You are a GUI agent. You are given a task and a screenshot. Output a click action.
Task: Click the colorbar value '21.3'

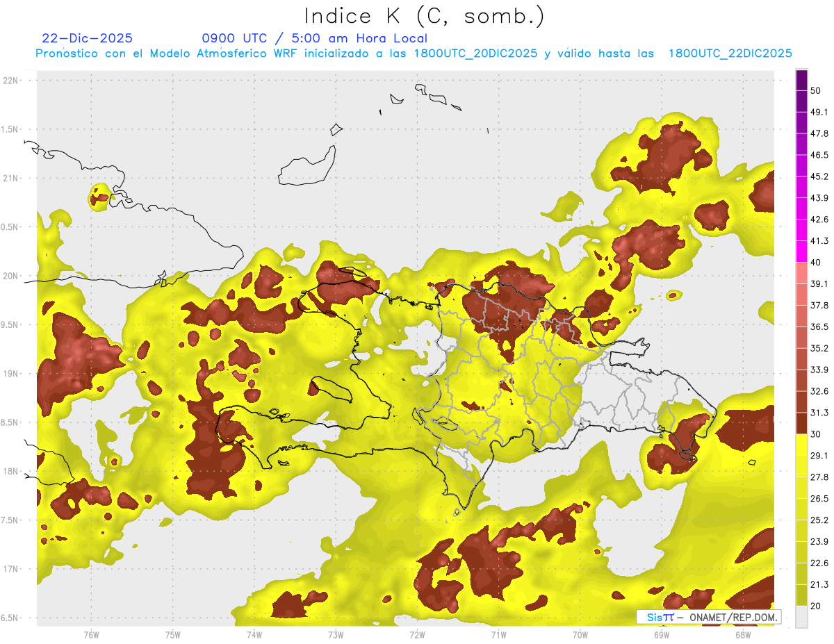819,584
